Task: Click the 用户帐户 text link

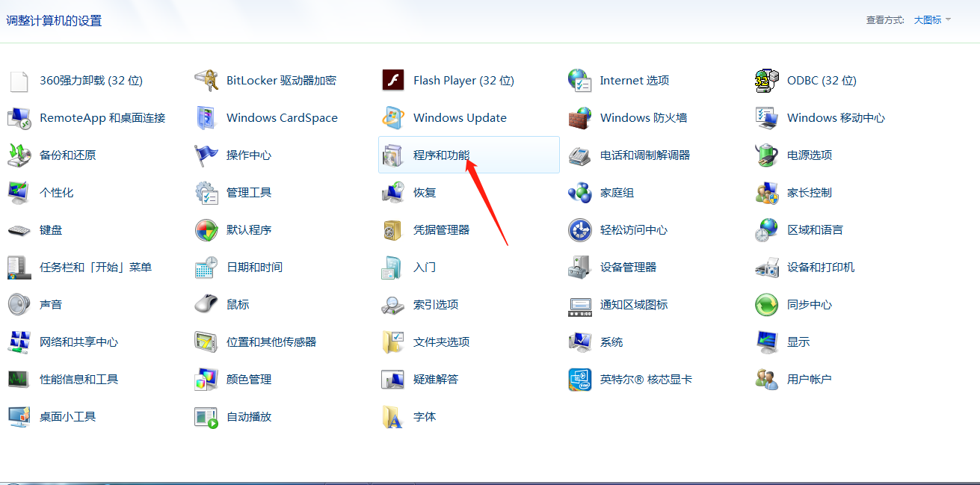Action: (x=809, y=380)
